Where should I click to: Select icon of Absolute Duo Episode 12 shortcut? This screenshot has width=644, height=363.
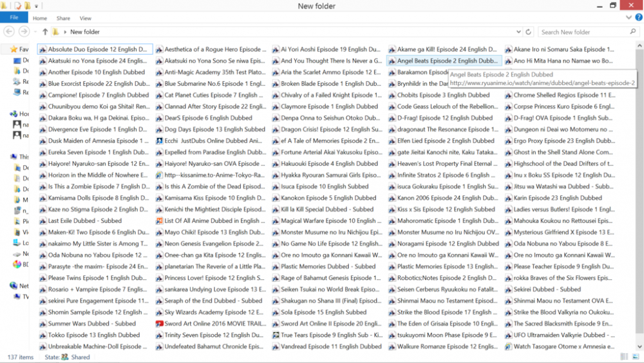coord(43,50)
